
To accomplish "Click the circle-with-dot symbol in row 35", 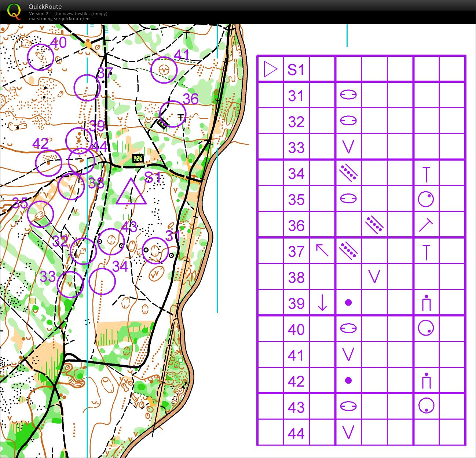I will coord(426,199).
